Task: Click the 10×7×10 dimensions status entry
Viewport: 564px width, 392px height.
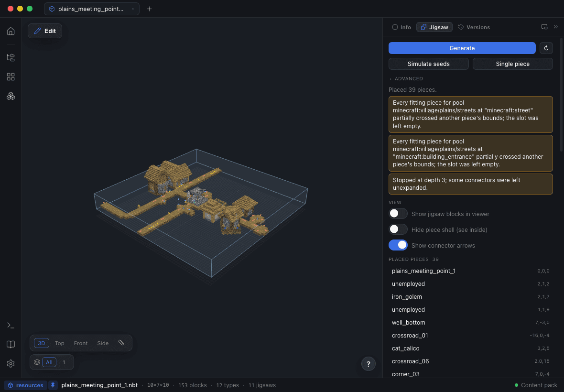Action: point(158,385)
